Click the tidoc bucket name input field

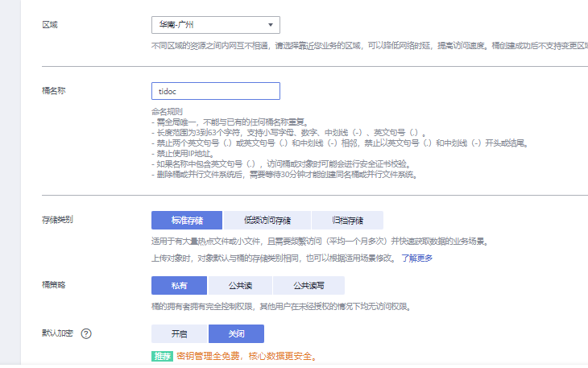[215, 91]
